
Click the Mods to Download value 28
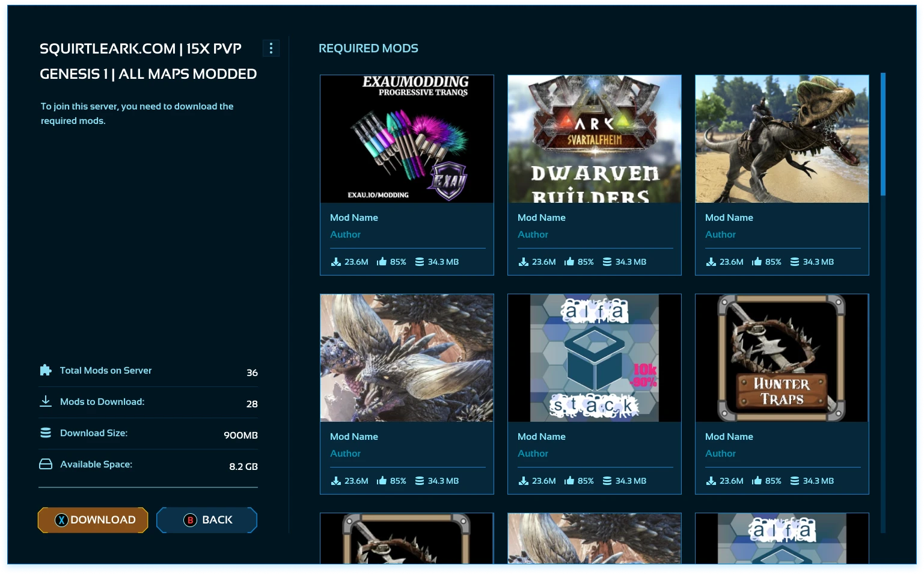(252, 404)
